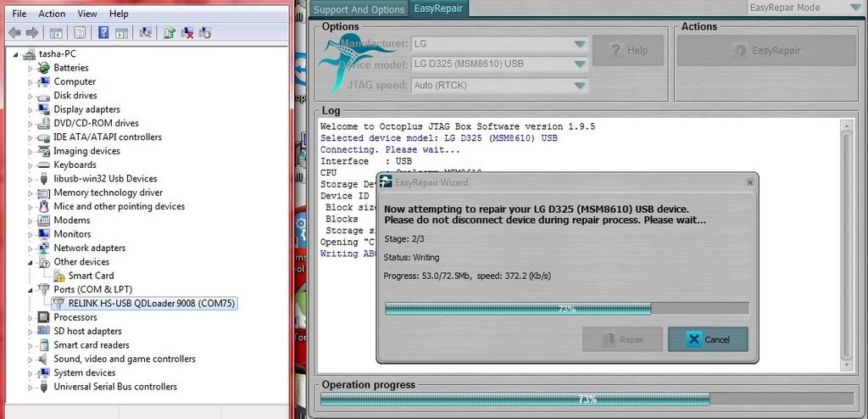This screenshot has width=868, height=419.
Task: Click the Log panel vertical scrollbar
Action: point(847,244)
